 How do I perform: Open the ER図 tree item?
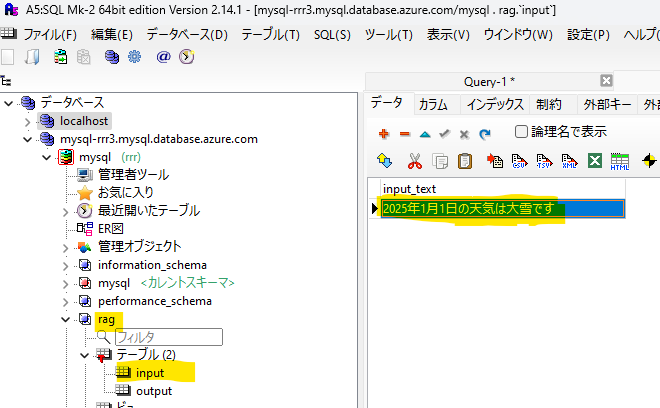coord(110,229)
